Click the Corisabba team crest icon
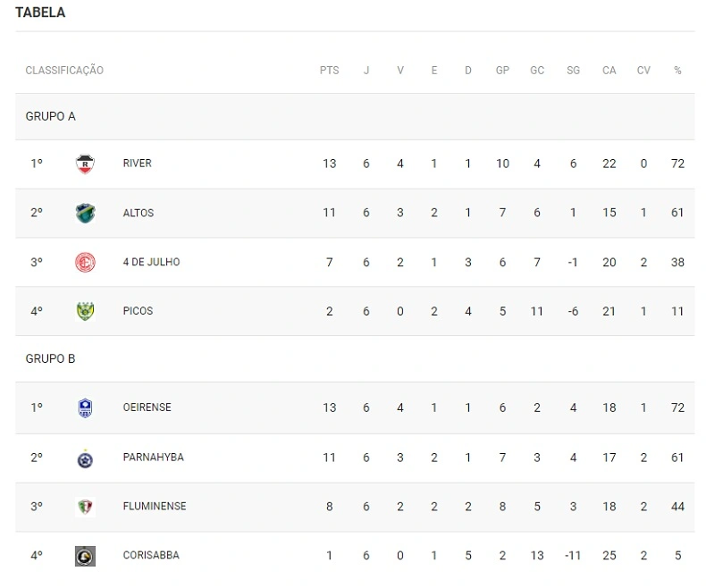This screenshot has width=706, height=588. [x=85, y=556]
